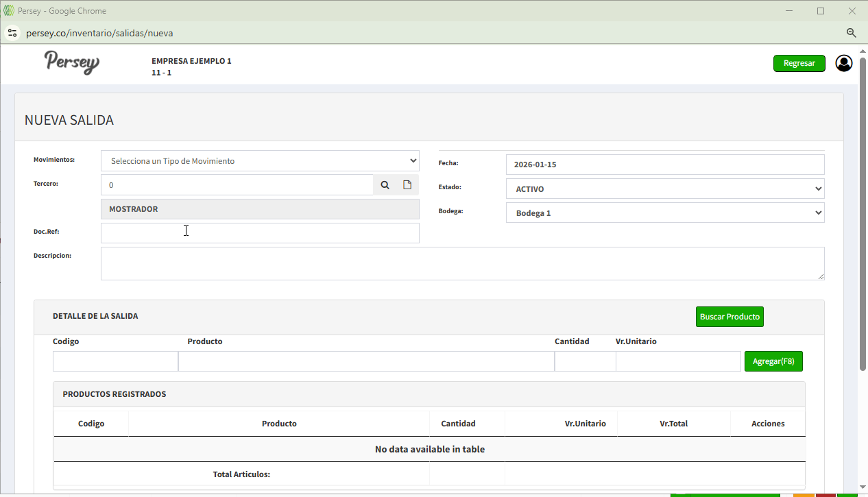Viewport: 868px width, 497px height.
Task: Sort table by Codigo column header
Action: (91, 424)
